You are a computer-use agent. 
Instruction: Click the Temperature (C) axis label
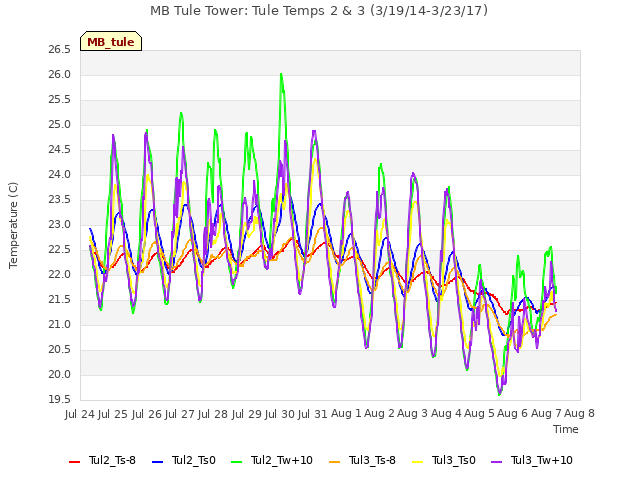pos(13,225)
